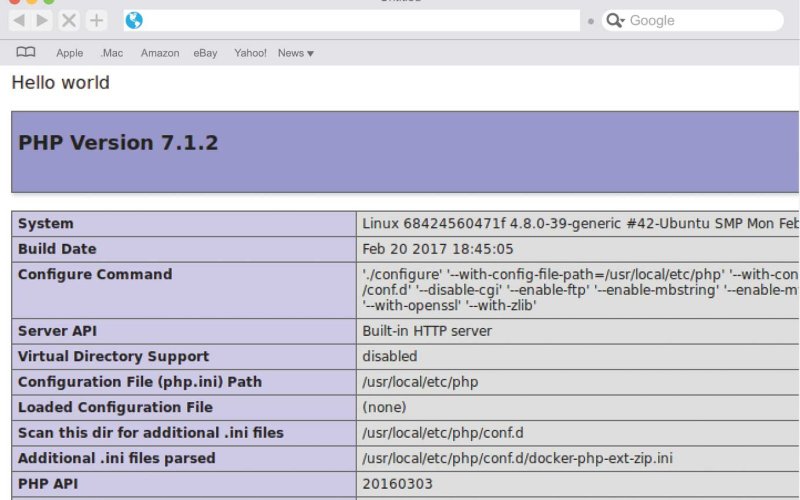Open the Apple bookmark
Screen dimensions: 800x500
click(x=69, y=53)
